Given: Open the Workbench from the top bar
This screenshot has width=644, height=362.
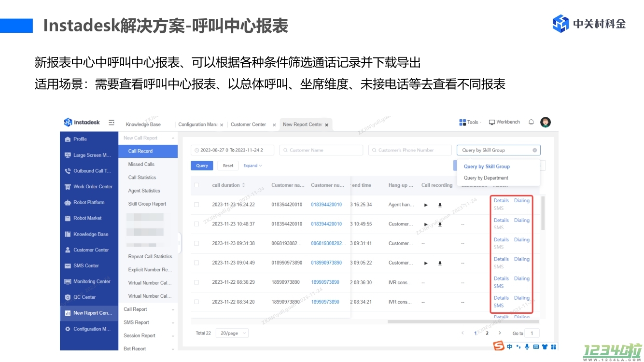Looking at the screenshot, I should tap(504, 122).
